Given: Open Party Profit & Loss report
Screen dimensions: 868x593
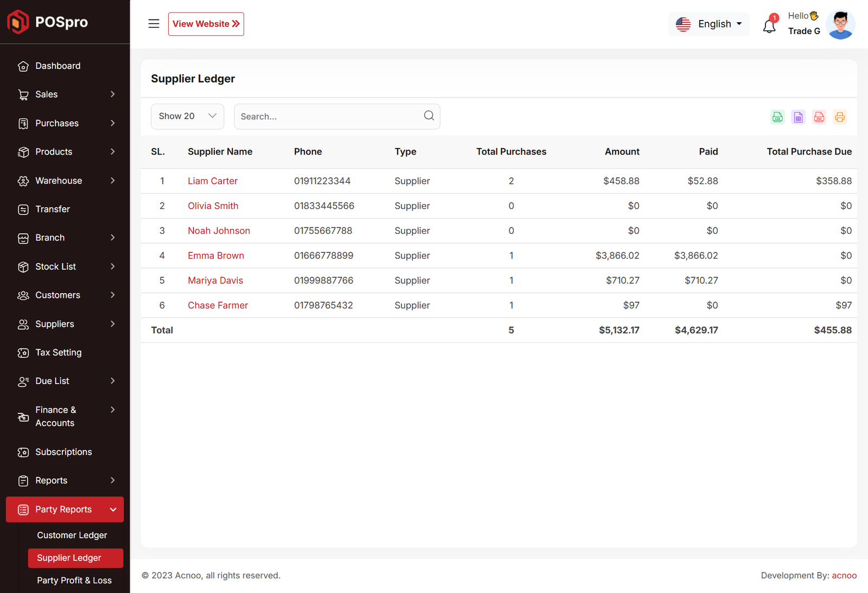Looking at the screenshot, I should (74, 580).
